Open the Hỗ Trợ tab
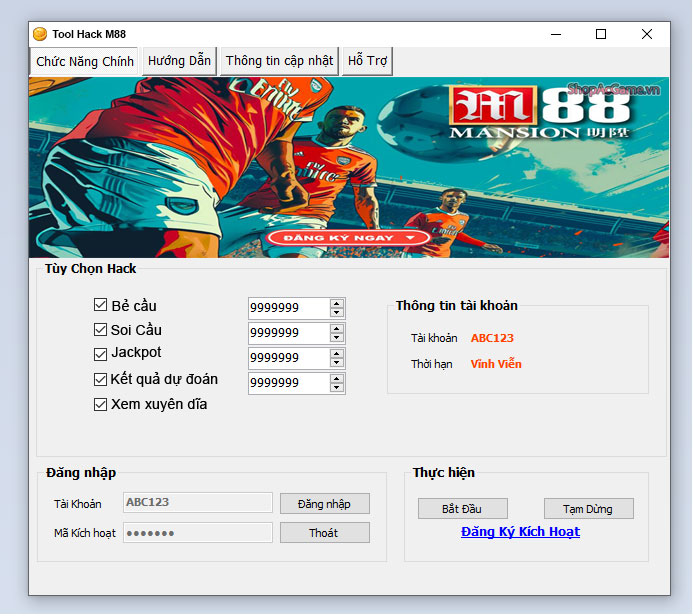 point(367,61)
